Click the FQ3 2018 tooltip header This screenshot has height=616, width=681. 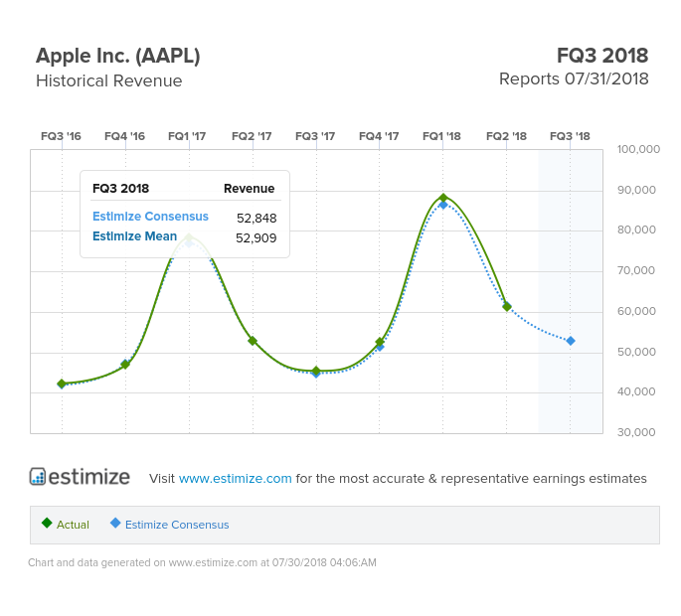click(120, 189)
